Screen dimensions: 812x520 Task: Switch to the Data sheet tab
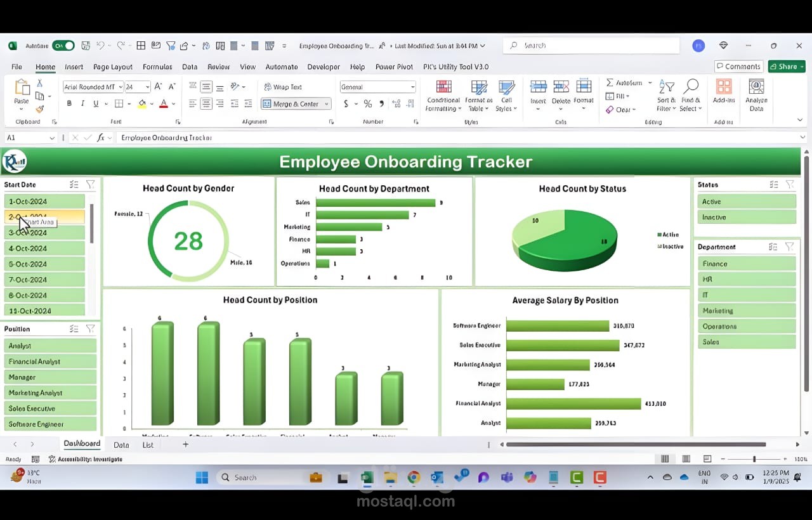click(x=121, y=445)
